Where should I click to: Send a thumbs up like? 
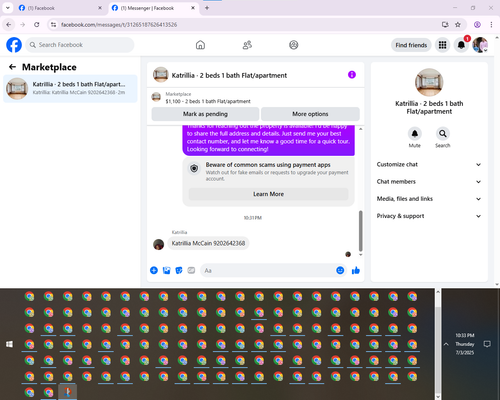click(x=356, y=270)
